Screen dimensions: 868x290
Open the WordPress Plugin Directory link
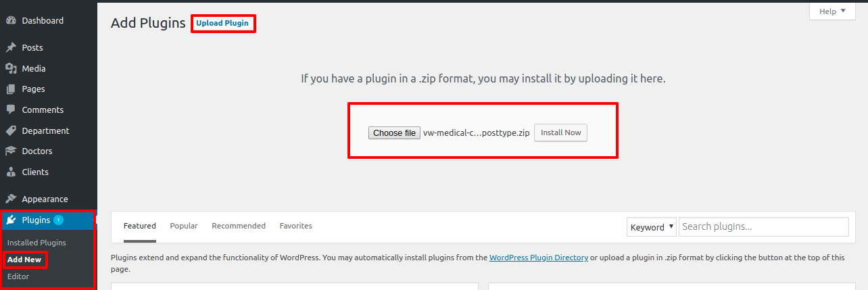click(x=539, y=258)
